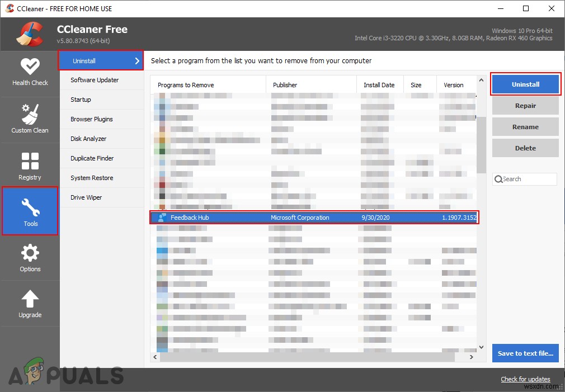Open the Options gear section
The width and height of the screenshot is (565, 392).
tap(30, 258)
